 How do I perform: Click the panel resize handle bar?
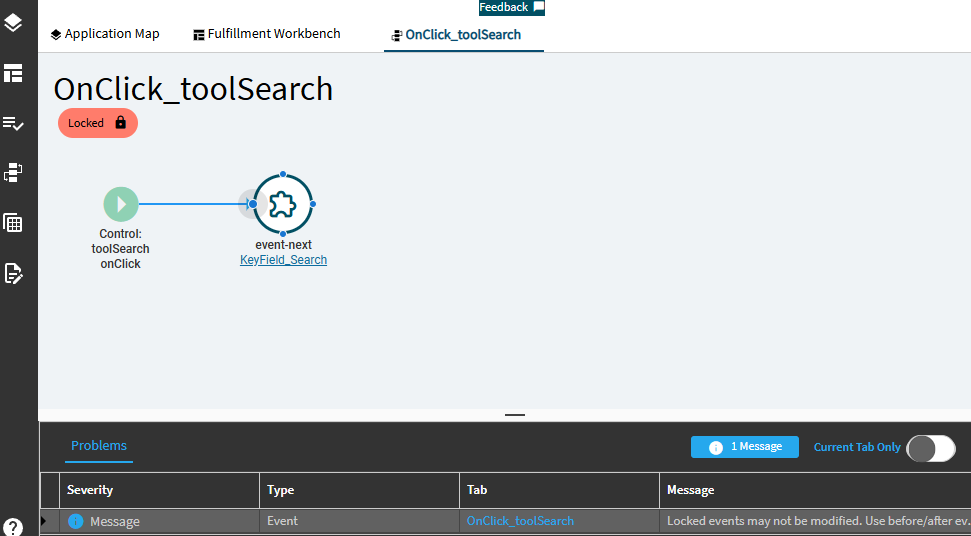(x=515, y=415)
